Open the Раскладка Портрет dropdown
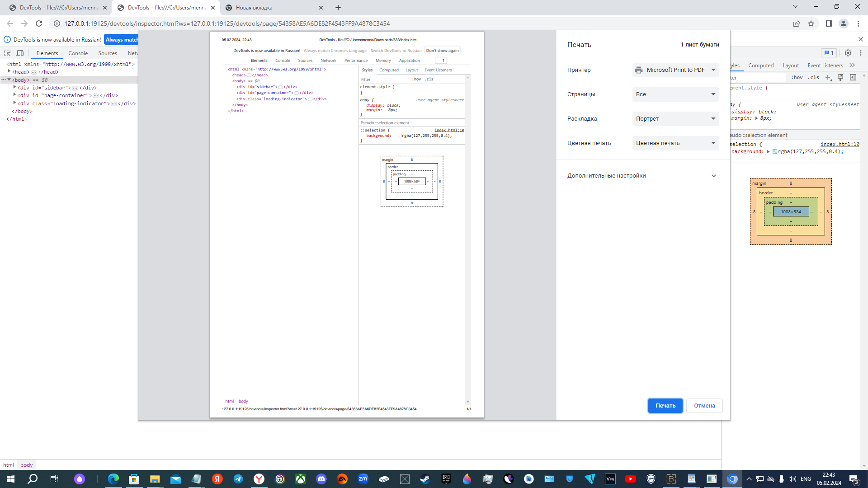 [x=675, y=119]
